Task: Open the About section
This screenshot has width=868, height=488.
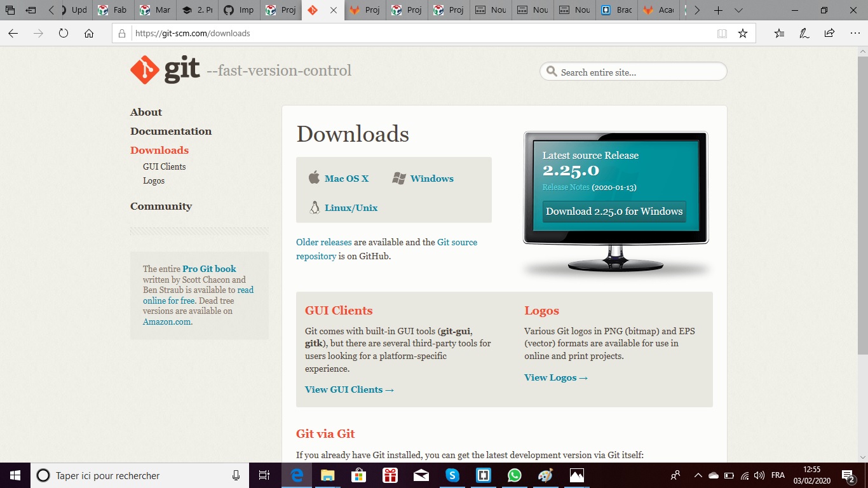Action: [x=146, y=112]
